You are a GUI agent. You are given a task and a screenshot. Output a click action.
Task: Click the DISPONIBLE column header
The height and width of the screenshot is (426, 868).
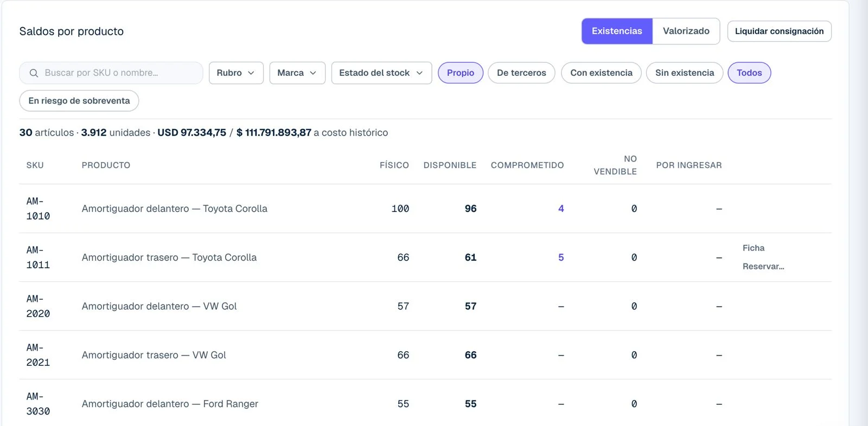(450, 165)
